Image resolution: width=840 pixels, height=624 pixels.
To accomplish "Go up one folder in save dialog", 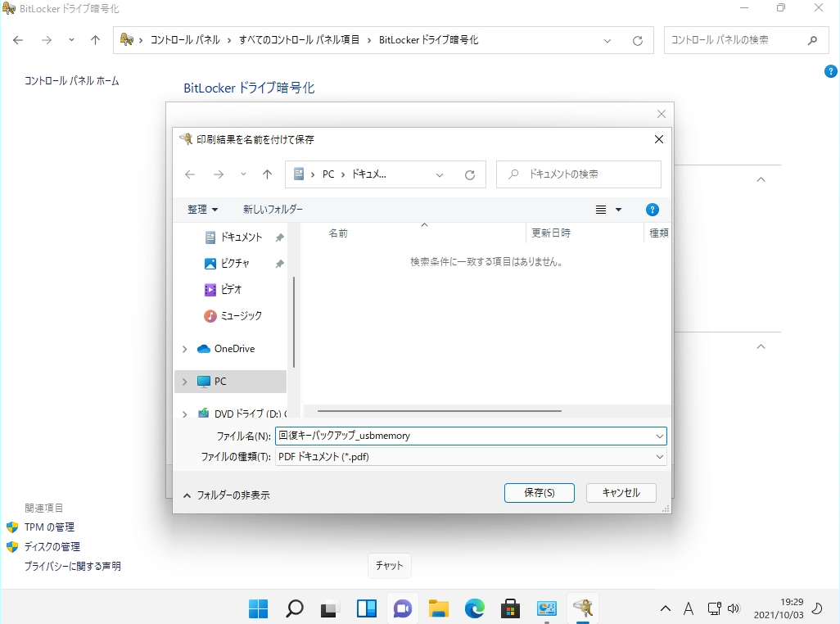I will (268, 174).
